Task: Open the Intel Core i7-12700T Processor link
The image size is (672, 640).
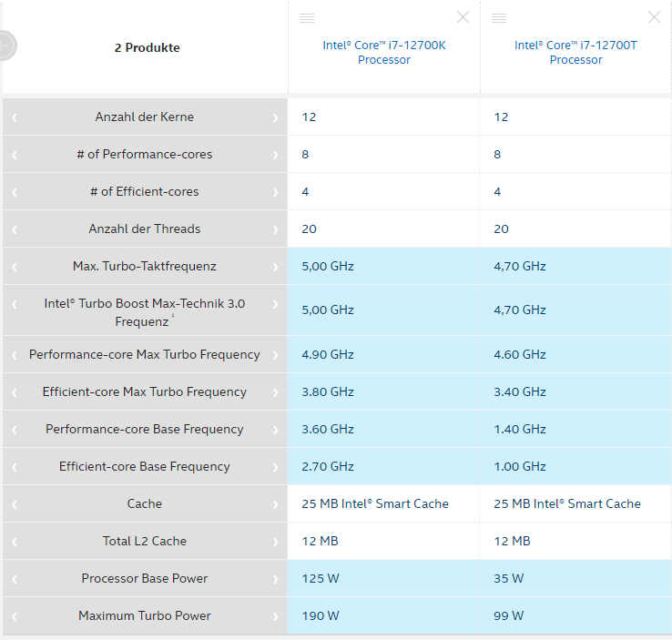Action: click(x=575, y=52)
